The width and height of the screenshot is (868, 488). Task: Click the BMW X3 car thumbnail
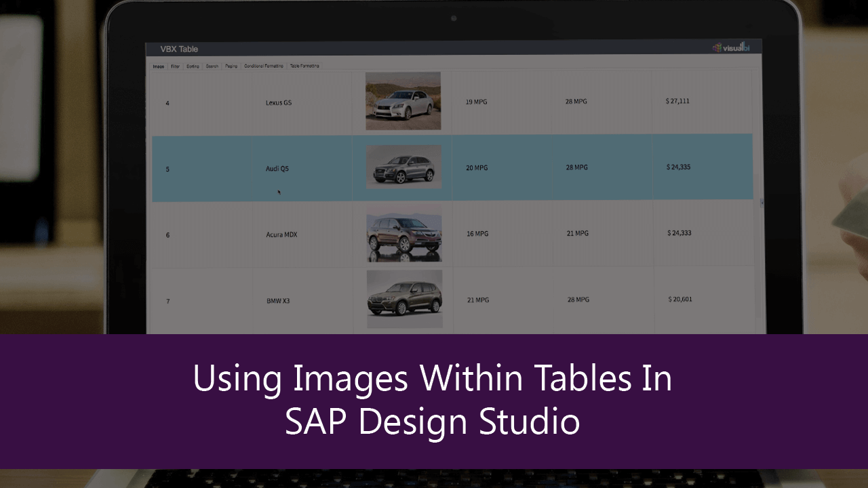403,298
